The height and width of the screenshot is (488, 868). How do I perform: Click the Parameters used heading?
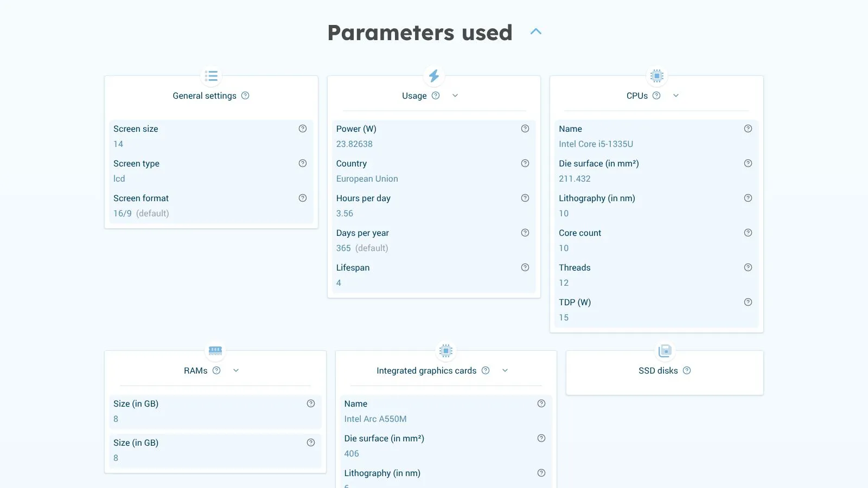(x=420, y=33)
